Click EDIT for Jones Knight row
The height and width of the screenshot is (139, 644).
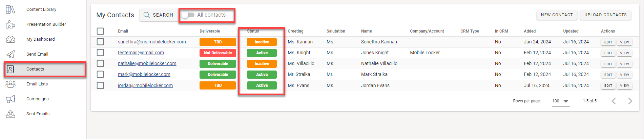point(608,53)
